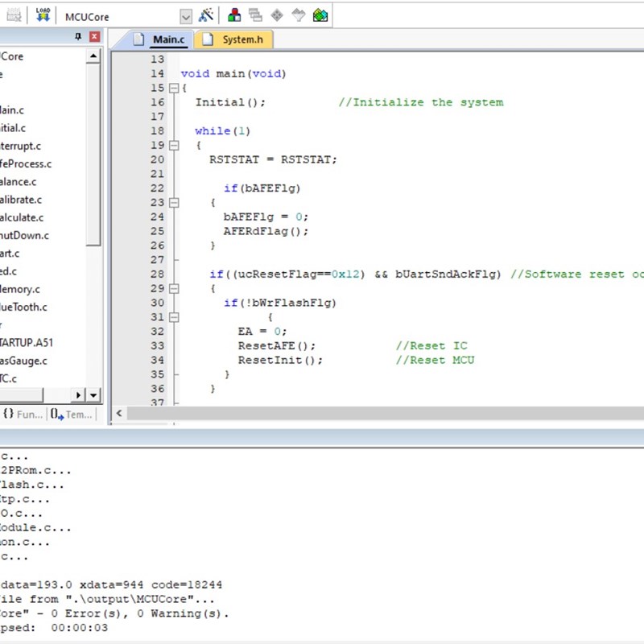Click the project tree scroll up arrow

93,56
